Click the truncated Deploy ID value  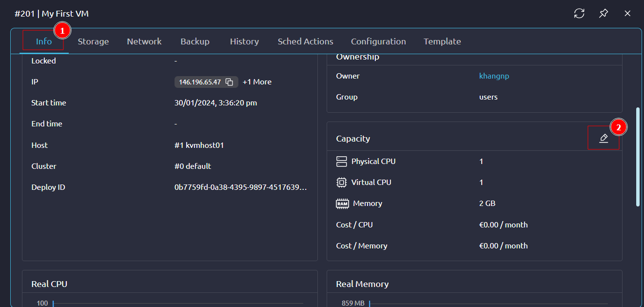241,187
